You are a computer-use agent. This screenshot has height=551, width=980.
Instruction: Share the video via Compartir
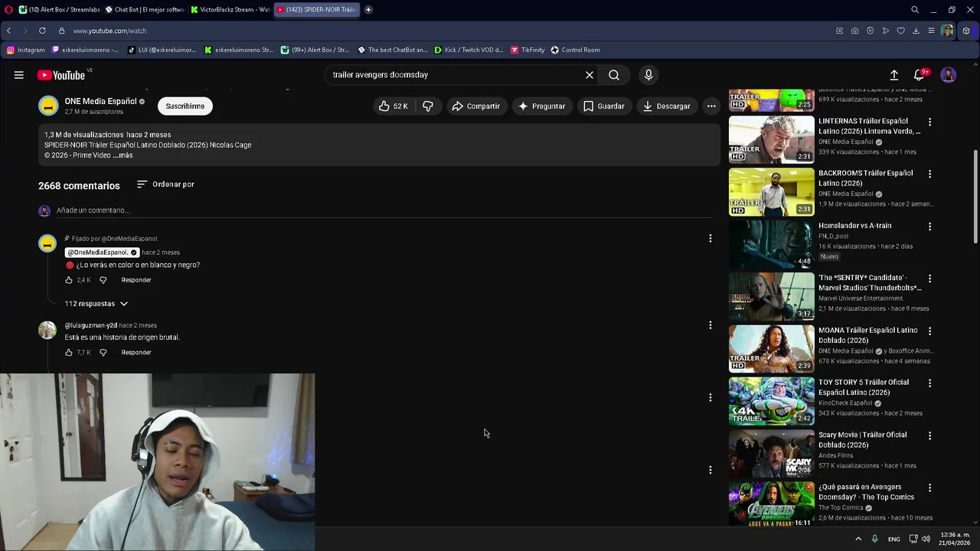pos(475,106)
